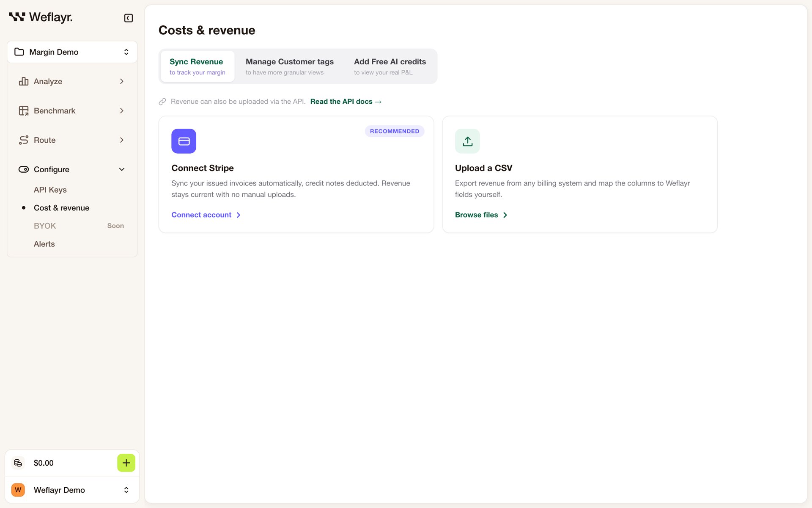Click the coins balance icon
Image resolution: width=812 pixels, height=508 pixels.
18,463
